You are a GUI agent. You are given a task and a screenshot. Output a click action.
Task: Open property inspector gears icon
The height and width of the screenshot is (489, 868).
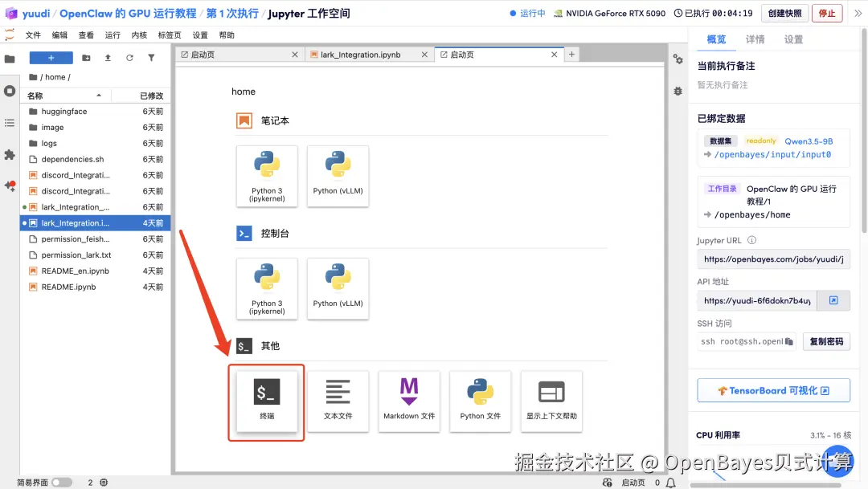point(678,59)
